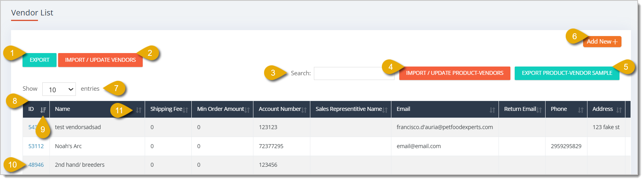
Task: Open IMPORT / UPDATE VENDORS
Action: pos(100,60)
